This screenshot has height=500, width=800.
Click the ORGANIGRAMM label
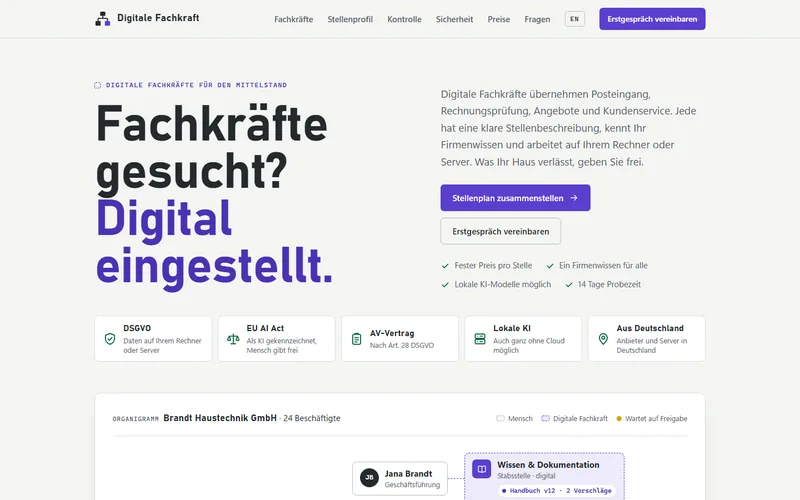[136, 419]
